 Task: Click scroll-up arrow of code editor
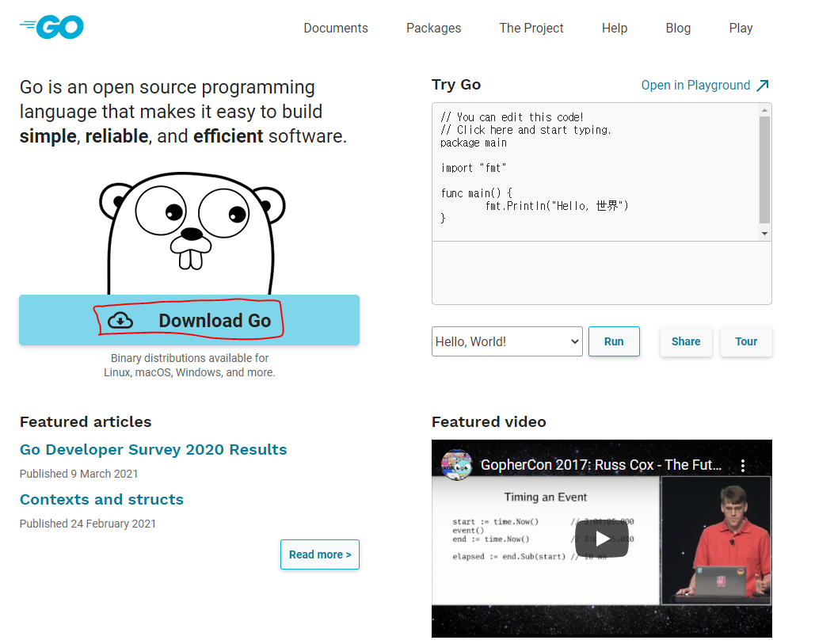[764, 109]
